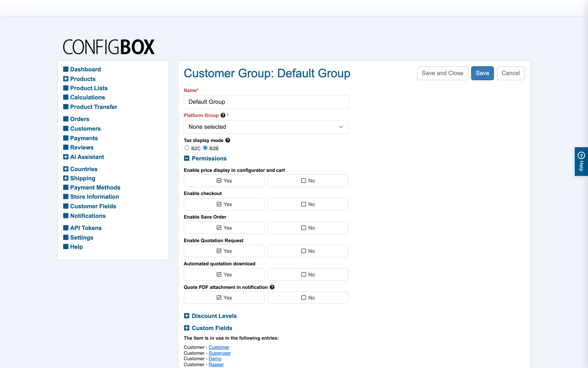Click the Notifications square icon
The width and height of the screenshot is (588, 368).
pyautogui.click(x=66, y=216)
